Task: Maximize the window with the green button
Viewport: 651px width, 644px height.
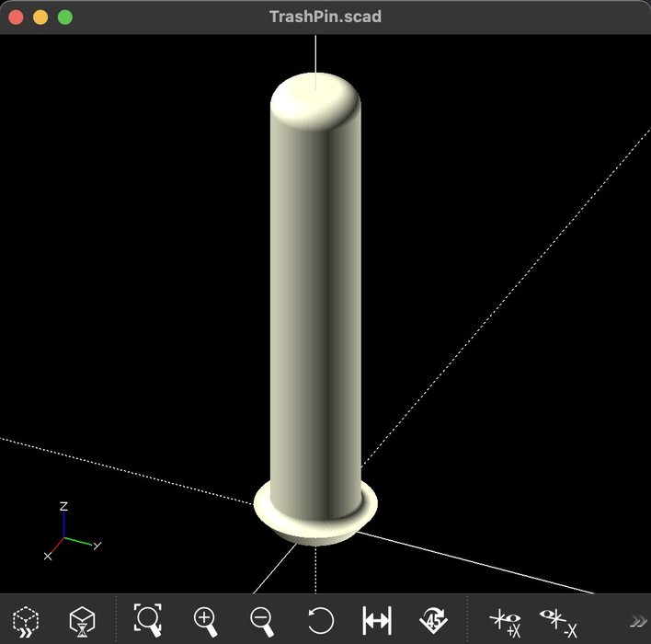Action: tap(65, 17)
